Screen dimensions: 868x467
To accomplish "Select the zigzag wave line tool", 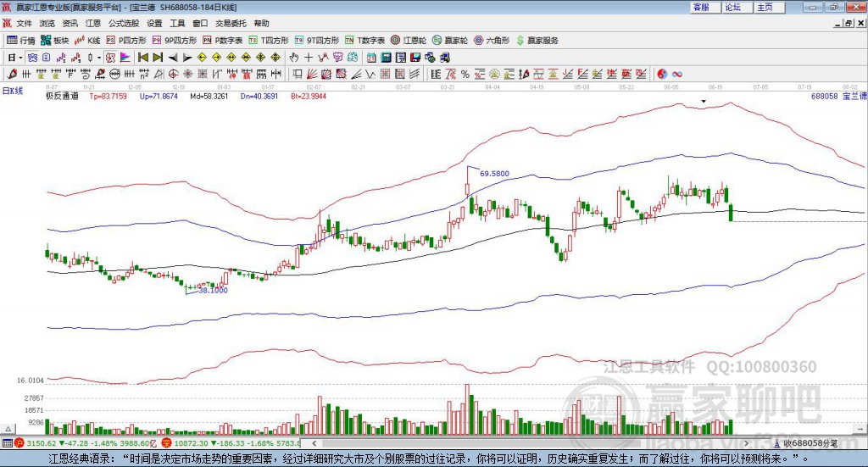I will click(x=370, y=74).
